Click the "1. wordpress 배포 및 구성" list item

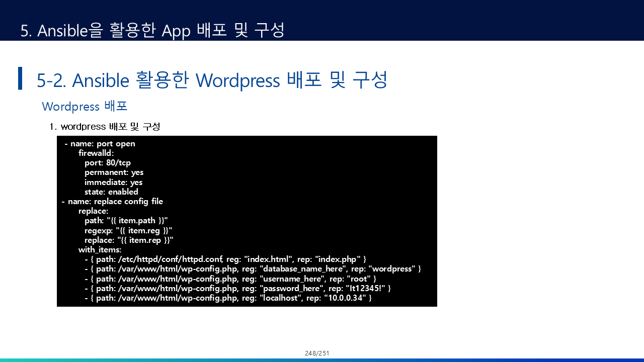click(105, 126)
